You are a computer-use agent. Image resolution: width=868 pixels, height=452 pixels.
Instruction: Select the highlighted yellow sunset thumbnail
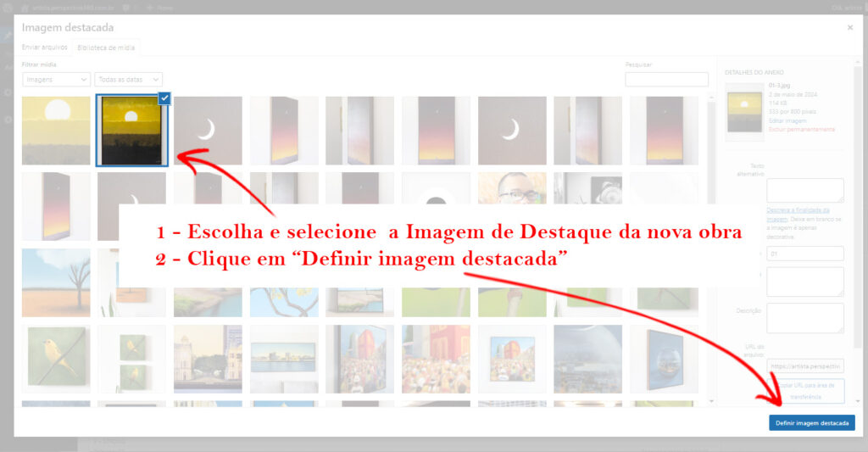pyautogui.click(x=131, y=131)
